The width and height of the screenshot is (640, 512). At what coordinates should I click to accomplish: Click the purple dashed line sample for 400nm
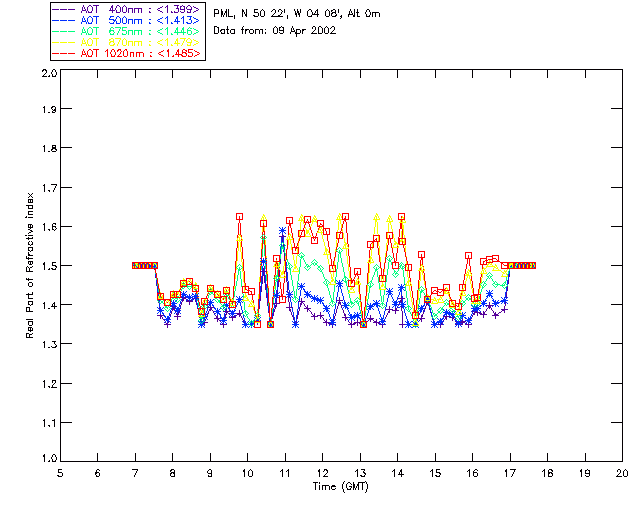[64, 10]
